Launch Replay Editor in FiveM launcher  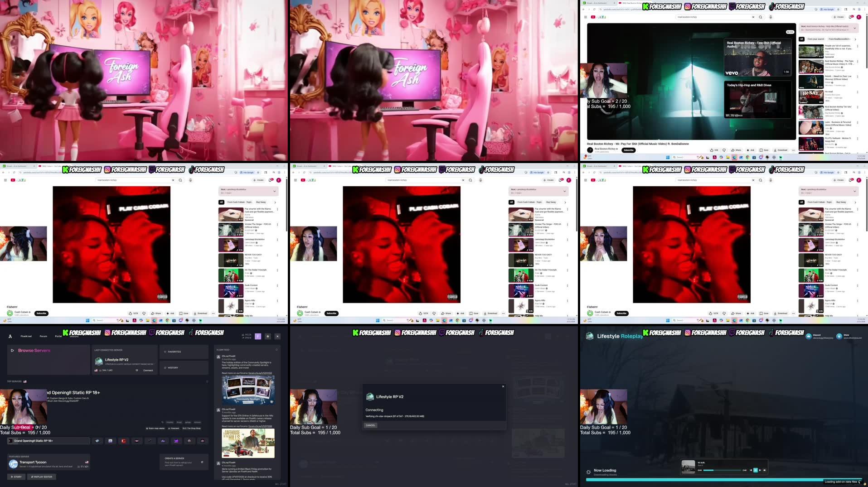click(42, 477)
